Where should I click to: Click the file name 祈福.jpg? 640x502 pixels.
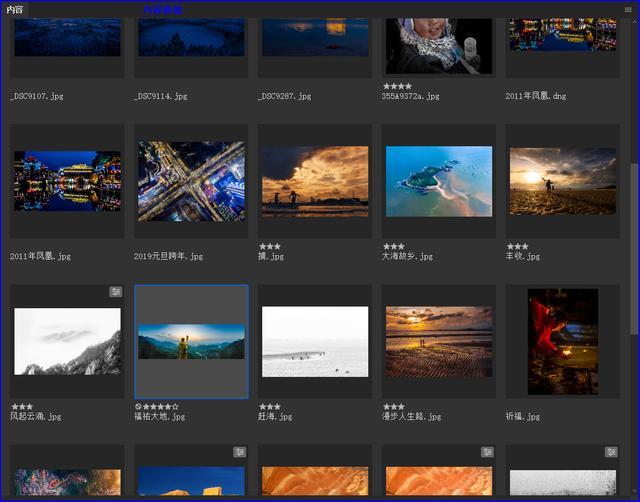pyautogui.click(x=523, y=417)
